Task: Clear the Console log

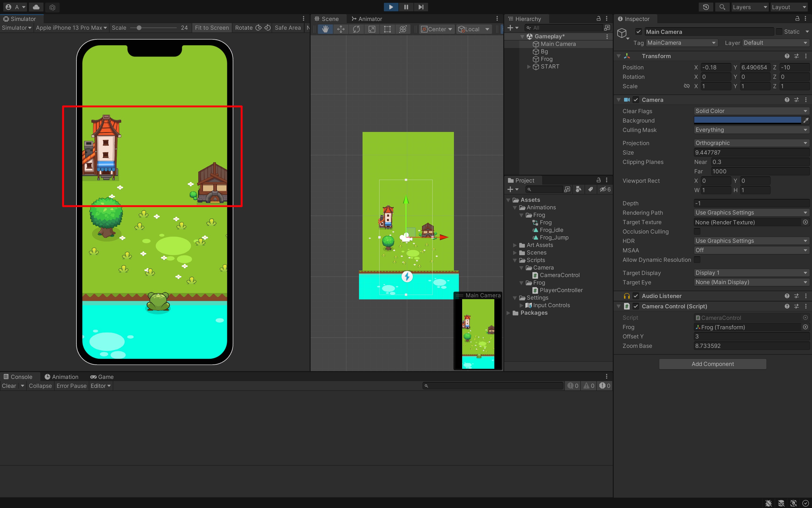Action: point(9,386)
